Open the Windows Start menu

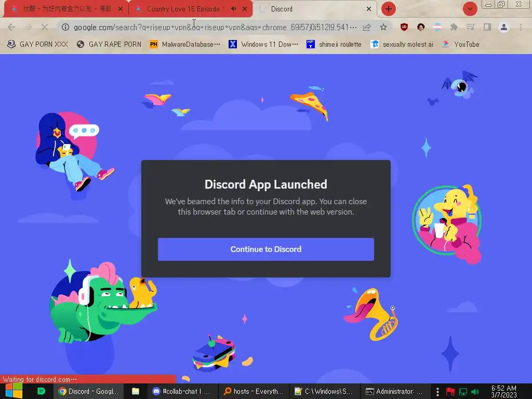tap(14, 391)
